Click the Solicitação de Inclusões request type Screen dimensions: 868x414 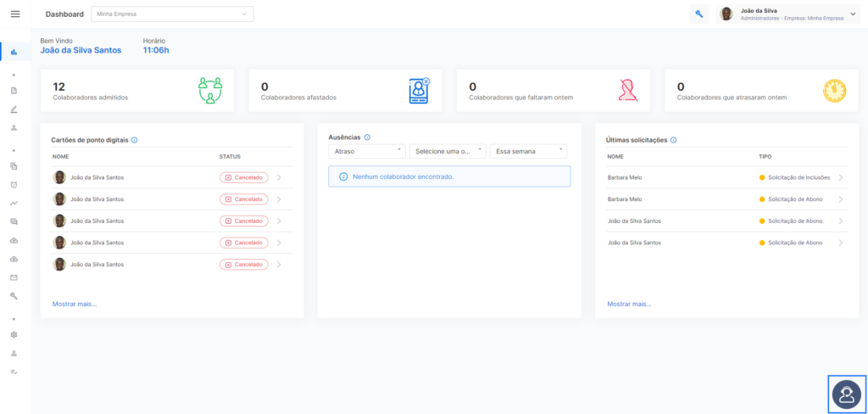pyautogui.click(x=798, y=177)
